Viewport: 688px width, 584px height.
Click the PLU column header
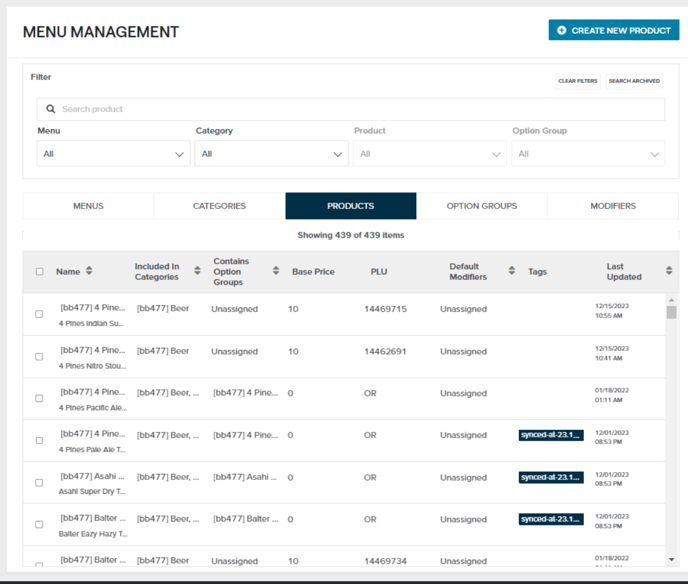click(379, 272)
